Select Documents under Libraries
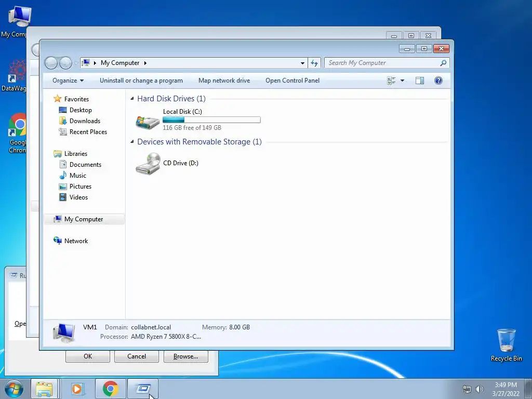 point(86,165)
